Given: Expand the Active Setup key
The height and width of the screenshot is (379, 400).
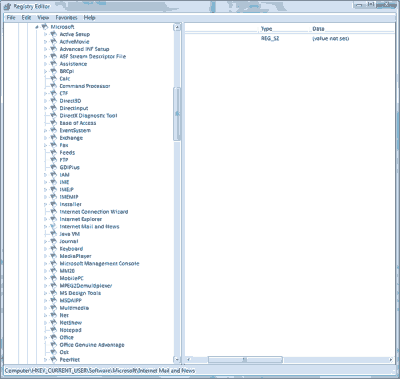Looking at the screenshot, I should tap(46, 34).
